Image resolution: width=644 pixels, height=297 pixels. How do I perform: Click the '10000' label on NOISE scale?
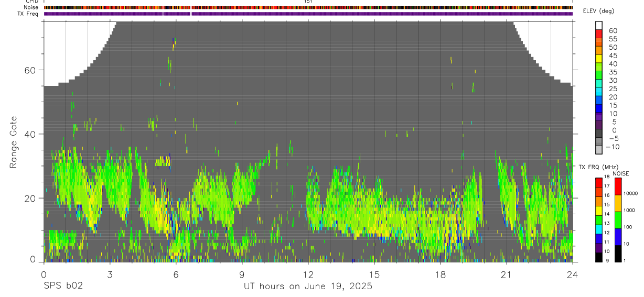631,193
